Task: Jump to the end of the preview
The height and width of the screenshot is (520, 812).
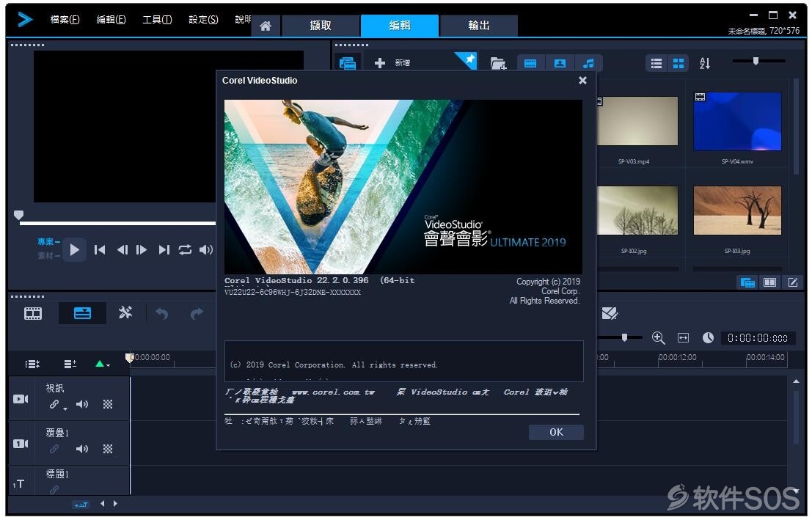Action: point(164,250)
